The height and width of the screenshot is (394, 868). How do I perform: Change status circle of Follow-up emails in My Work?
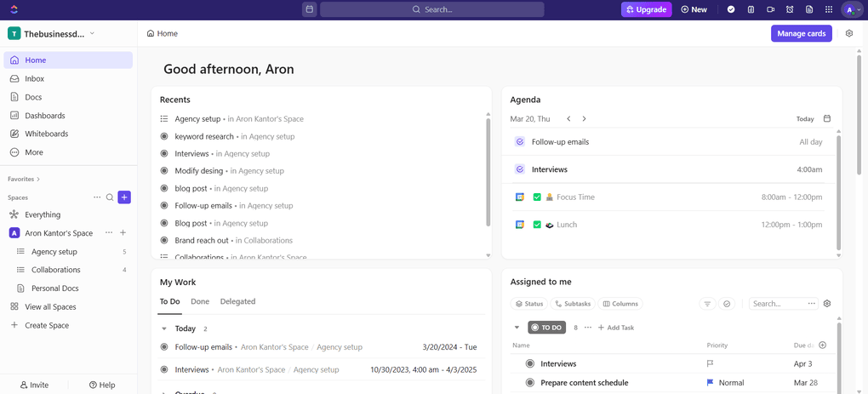(164, 347)
